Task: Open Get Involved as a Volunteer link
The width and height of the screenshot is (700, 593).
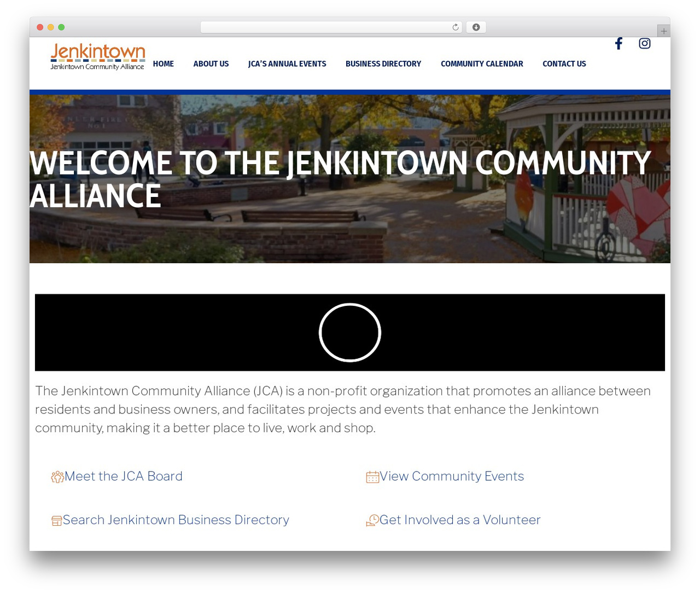Action: click(x=460, y=520)
